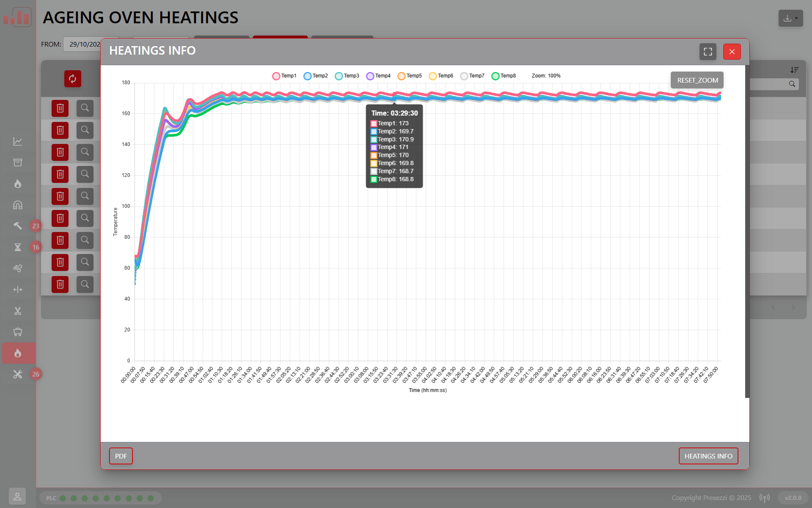
Task: Select the active flame item in sidebar
Action: click(x=18, y=353)
